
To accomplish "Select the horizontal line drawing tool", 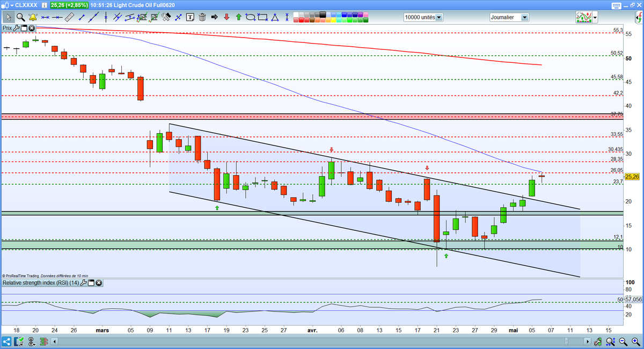I will click(x=57, y=17).
